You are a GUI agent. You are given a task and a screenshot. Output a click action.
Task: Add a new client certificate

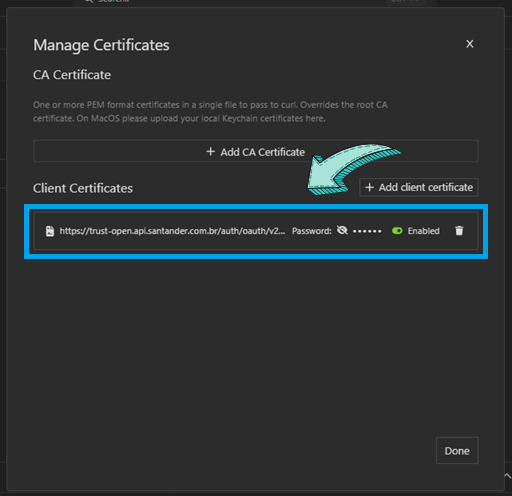419,187
